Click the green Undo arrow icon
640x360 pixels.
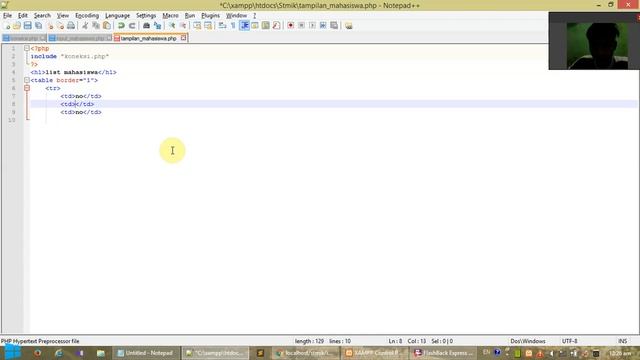pyautogui.click(x=121, y=26)
